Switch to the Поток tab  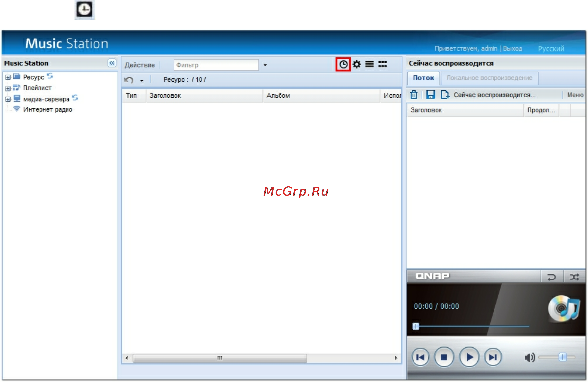[x=423, y=78]
